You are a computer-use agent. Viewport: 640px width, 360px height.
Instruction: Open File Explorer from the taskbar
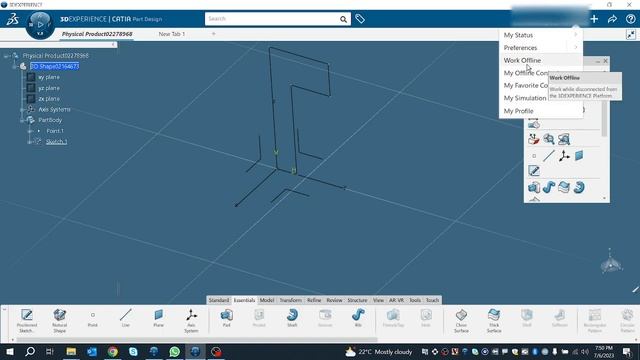click(x=71, y=351)
